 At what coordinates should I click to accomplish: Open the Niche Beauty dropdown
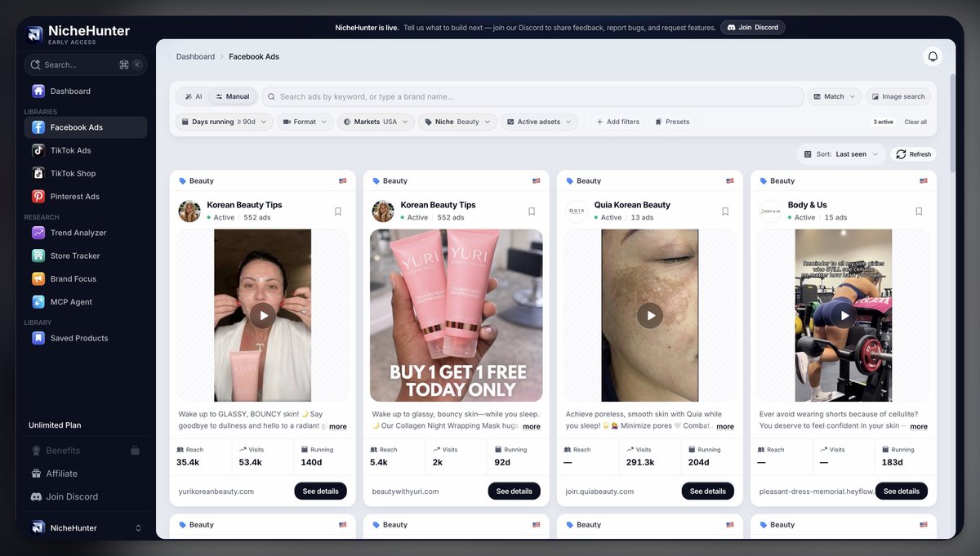tap(457, 122)
